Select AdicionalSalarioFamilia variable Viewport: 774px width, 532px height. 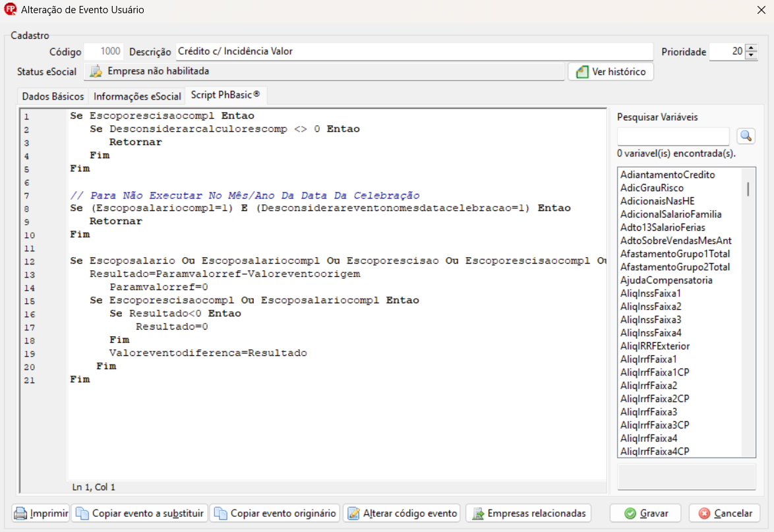671,214
